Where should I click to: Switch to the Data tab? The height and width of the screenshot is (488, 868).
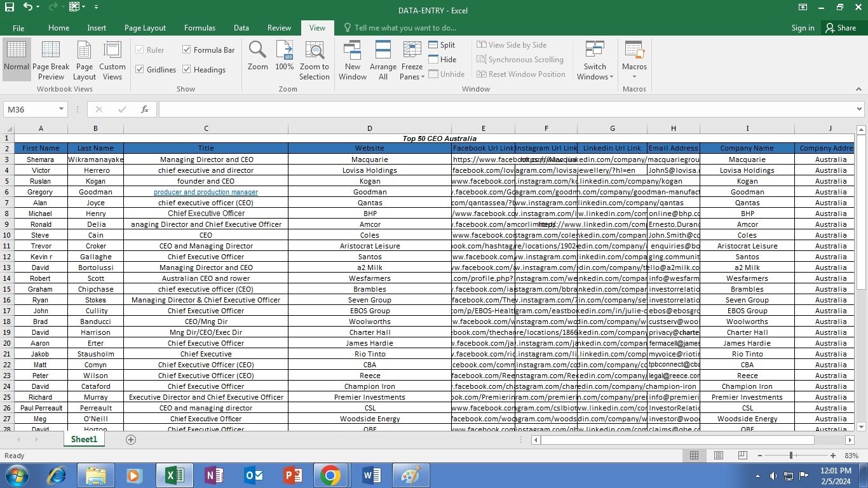click(x=241, y=28)
